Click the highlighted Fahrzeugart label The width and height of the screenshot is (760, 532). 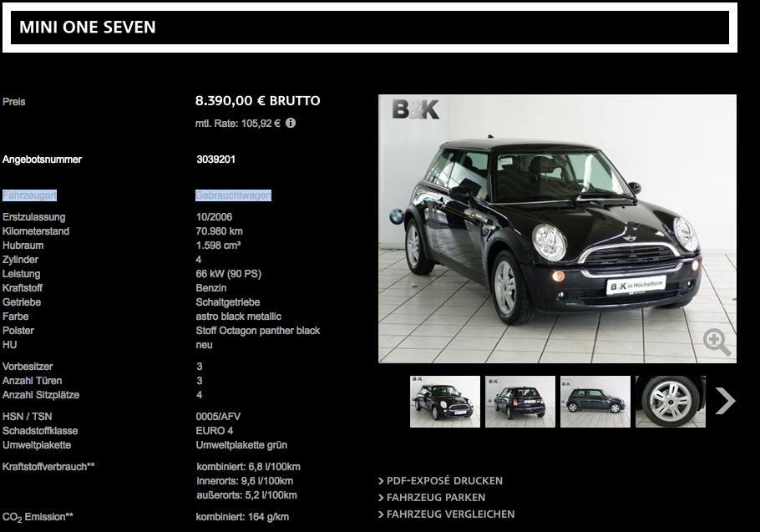[29, 195]
